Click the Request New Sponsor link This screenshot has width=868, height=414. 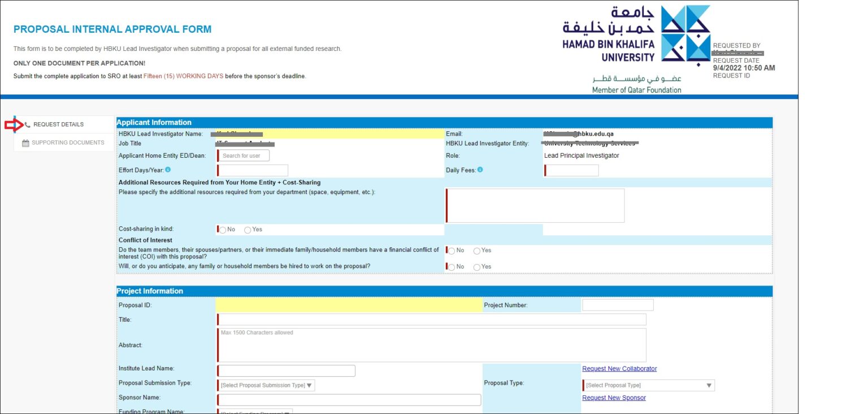tap(614, 398)
